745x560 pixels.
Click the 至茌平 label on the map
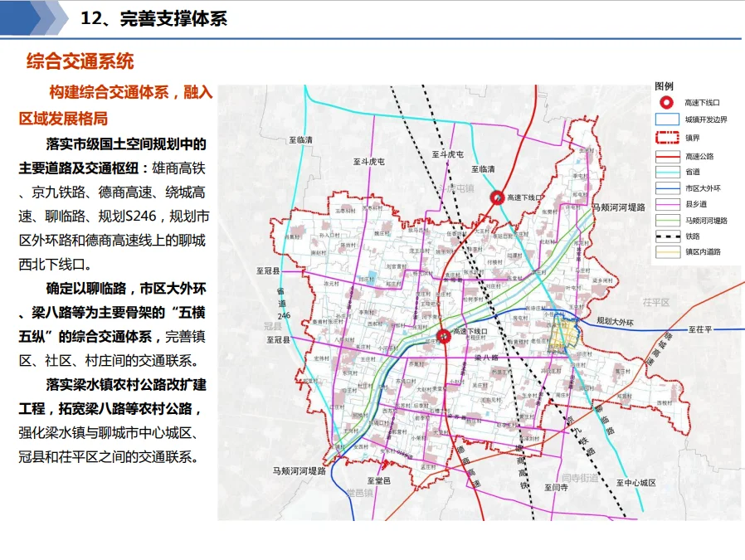[700, 329]
